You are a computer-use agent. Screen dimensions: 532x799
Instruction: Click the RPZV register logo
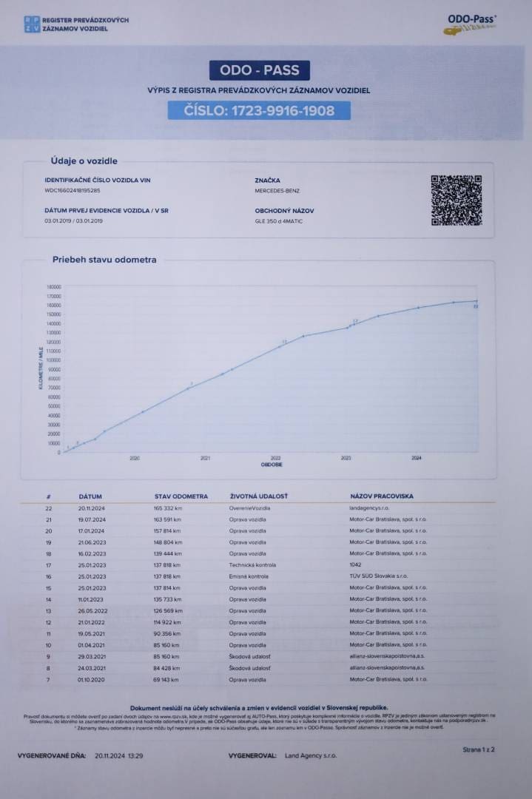tap(76, 24)
